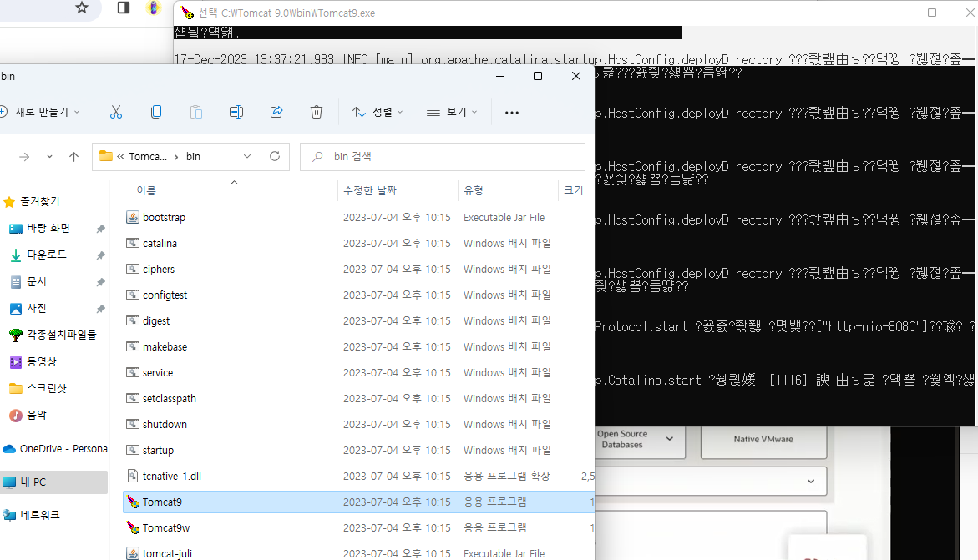Open the 정렬 sort menu
The width and height of the screenshot is (978, 560).
(x=378, y=112)
